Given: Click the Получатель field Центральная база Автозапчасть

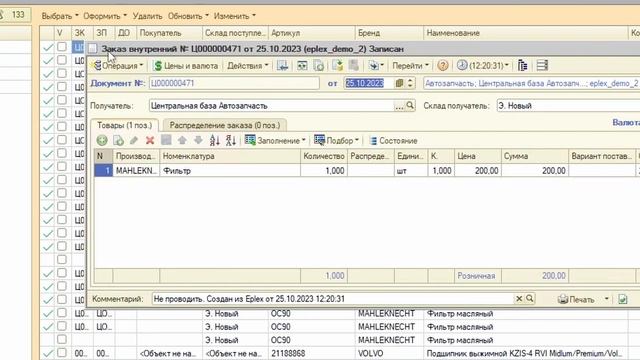Looking at the screenshot, I should [271, 106].
